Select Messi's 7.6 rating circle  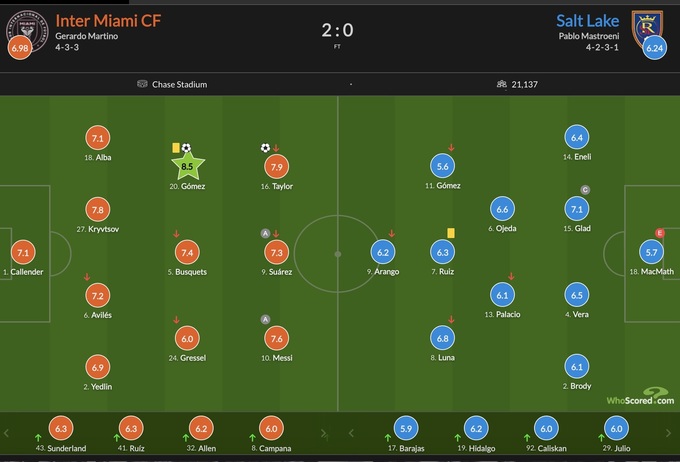(278, 338)
